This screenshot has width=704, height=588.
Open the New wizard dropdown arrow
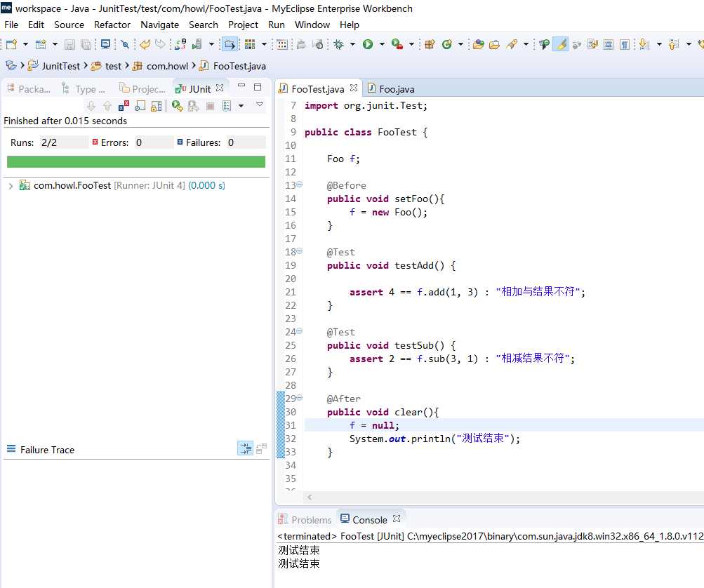tap(25, 44)
